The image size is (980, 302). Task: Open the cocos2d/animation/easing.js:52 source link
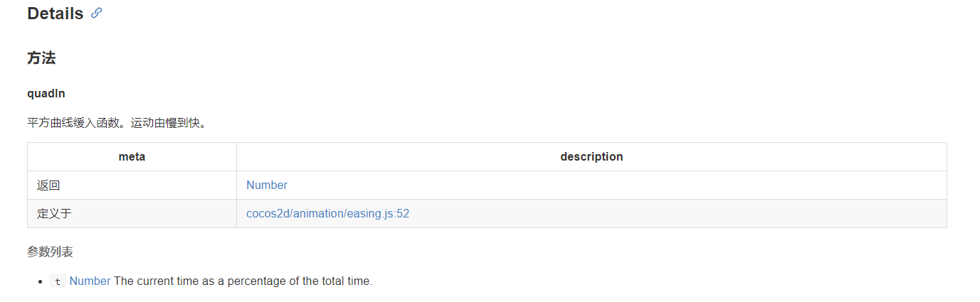327,213
